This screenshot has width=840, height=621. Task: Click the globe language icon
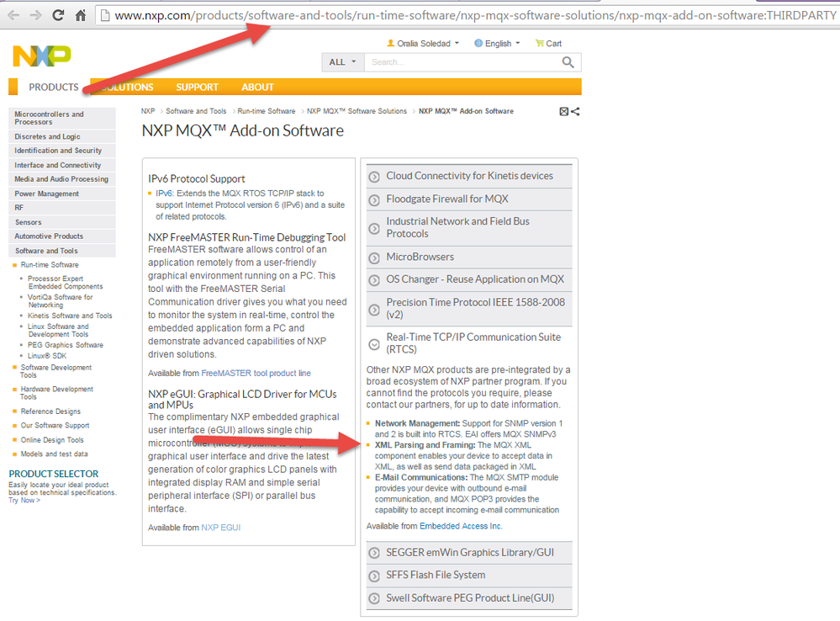(x=478, y=44)
